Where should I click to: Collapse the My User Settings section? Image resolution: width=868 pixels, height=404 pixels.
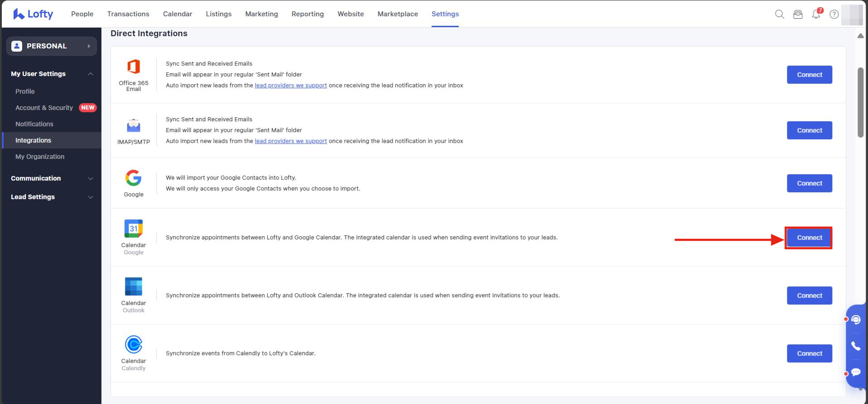91,74
